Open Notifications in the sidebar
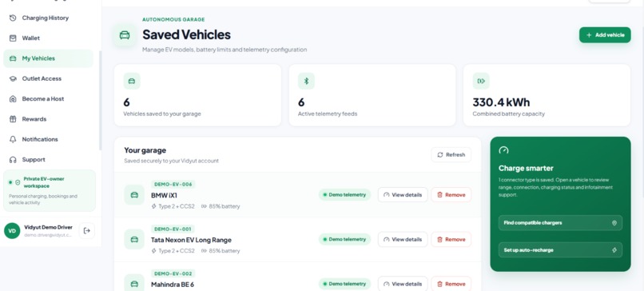The image size is (644, 291). [x=49, y=139]
